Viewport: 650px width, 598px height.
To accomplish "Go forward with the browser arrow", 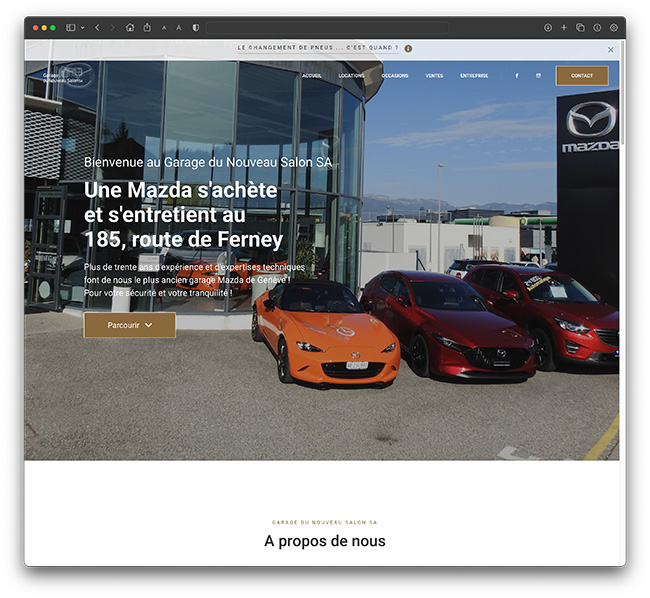I will click(x=112, y=28).
